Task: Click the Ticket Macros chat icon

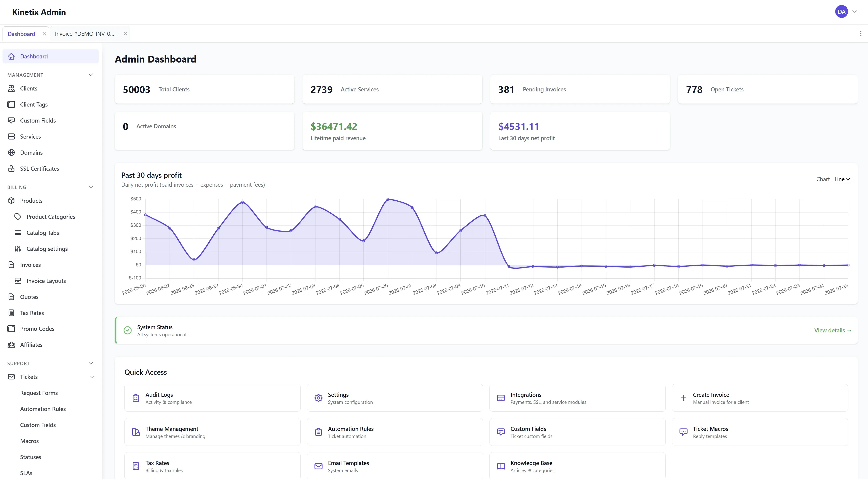Action: pyautogui.click(x=683, y=432)
